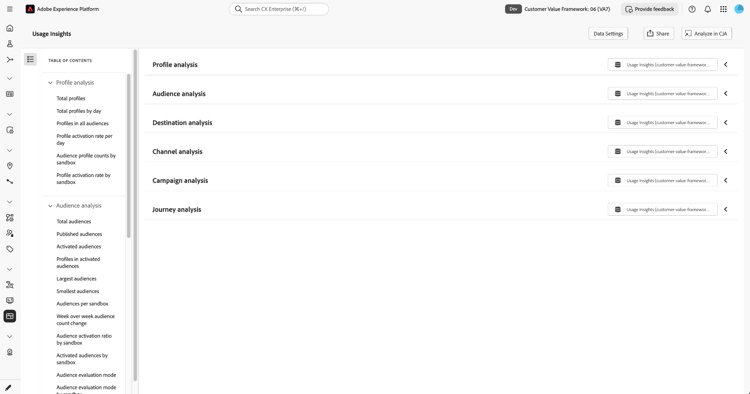Click the Journey analysis section title
Viewport: 750px width, 394px height.
coord(176,209)
